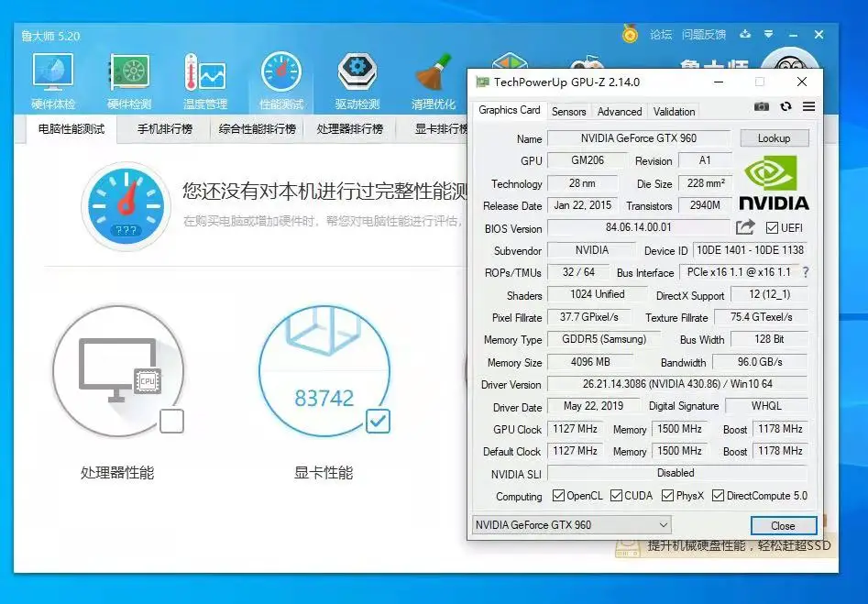Toggle PhysX checkbox

tap(667, 496)
